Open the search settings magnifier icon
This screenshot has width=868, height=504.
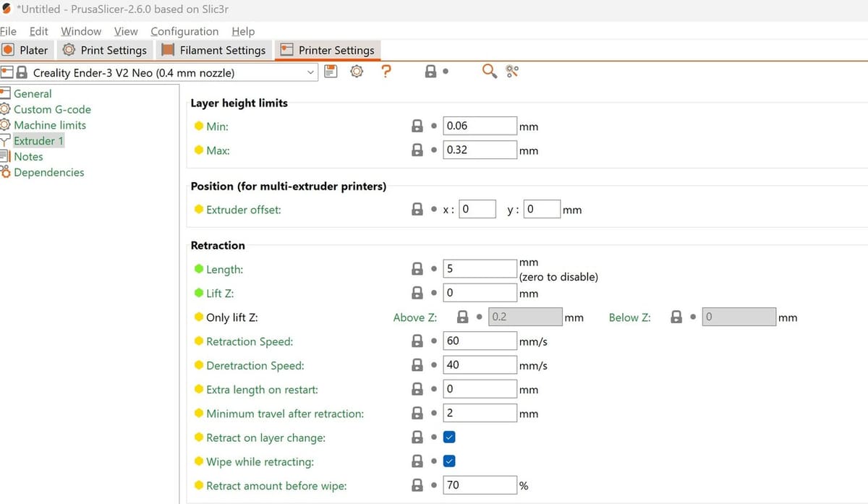point(490,71)
